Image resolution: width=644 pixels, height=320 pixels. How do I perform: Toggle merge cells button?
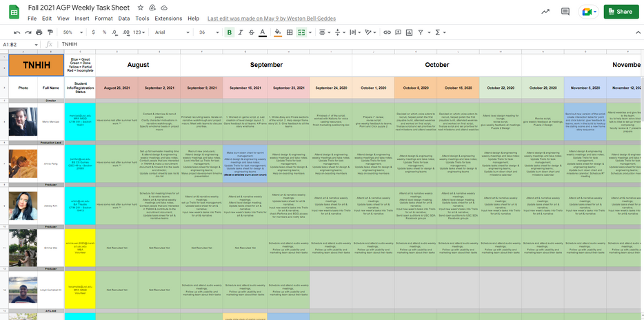301,32
